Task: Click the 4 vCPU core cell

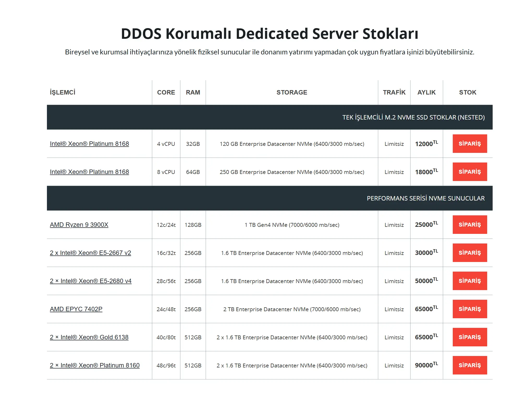Action: pyautogui.click(x=166, y=144)
